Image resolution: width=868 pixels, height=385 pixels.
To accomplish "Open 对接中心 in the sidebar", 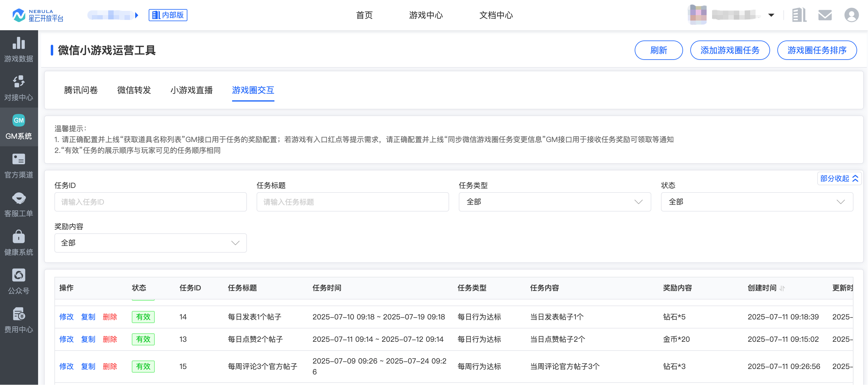I will click(x=19, y=88).
